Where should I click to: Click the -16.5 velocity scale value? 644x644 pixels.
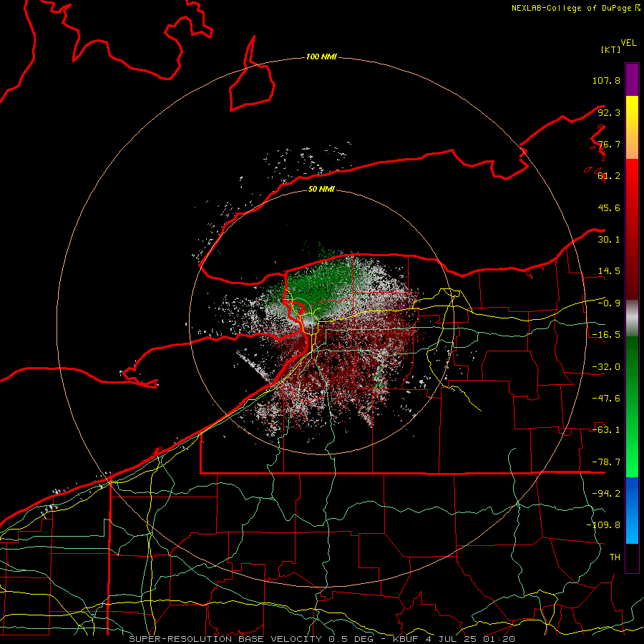pos(606,335)
